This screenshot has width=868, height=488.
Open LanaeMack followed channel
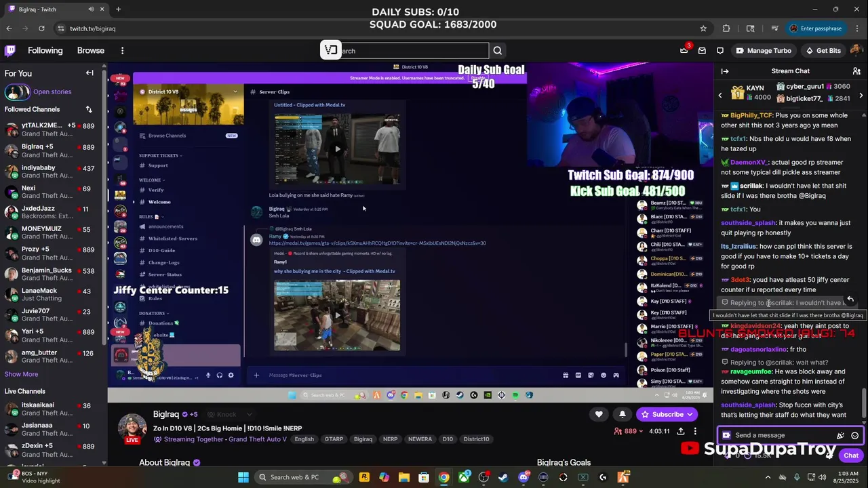(53, 295)
